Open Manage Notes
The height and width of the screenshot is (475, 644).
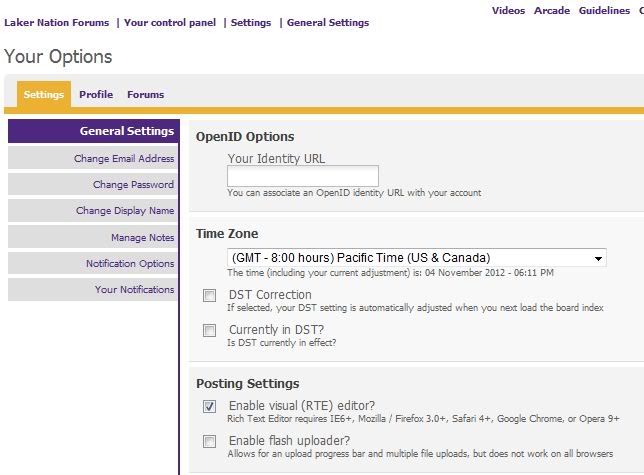pos(93,237)
